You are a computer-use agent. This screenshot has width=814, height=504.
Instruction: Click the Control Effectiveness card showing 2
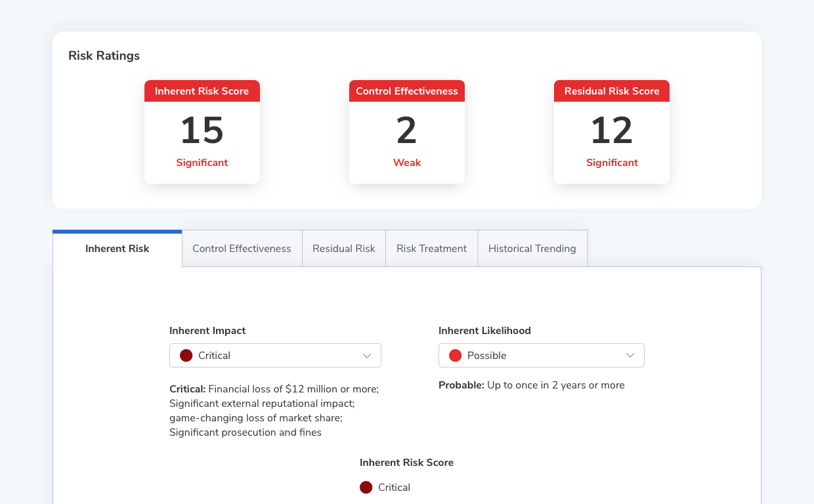coord(406,131)
